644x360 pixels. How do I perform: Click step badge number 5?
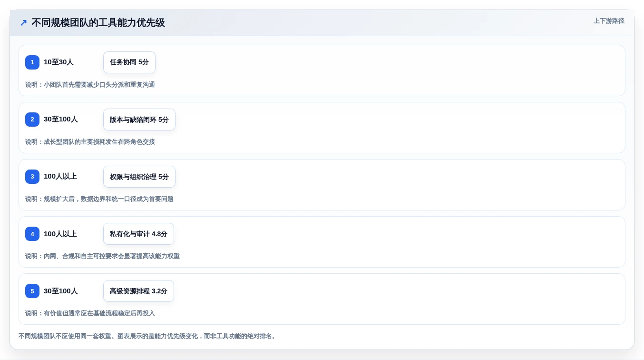[x=32, y=291]
